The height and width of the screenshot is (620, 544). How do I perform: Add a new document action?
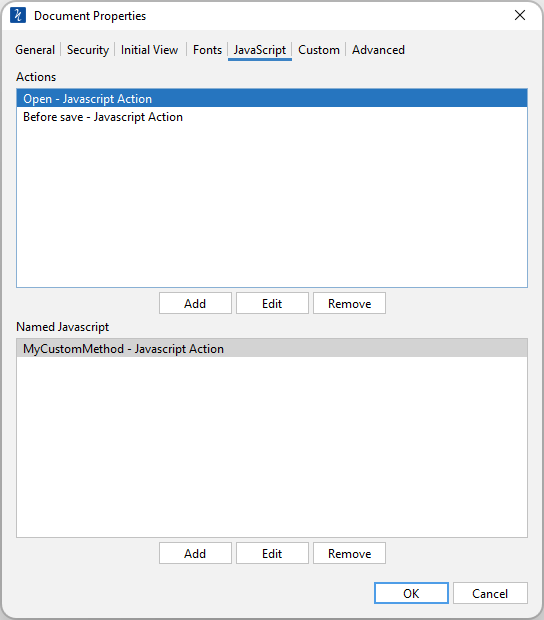195,303
